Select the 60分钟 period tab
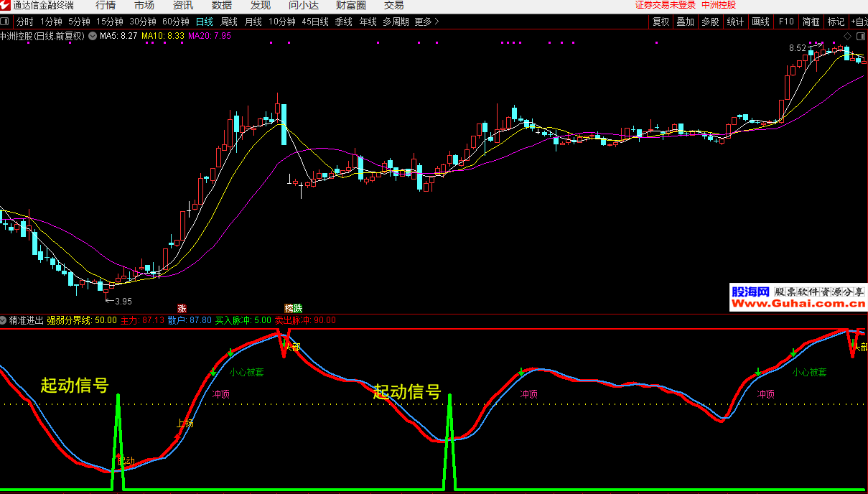The width and height of the screenshot is (868, 494). tap(176, 22)
